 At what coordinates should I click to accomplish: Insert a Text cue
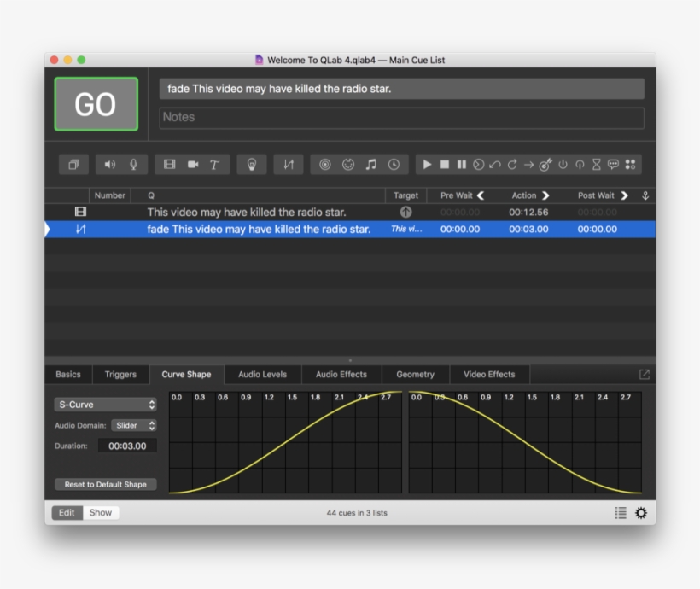tap(213, 165)
